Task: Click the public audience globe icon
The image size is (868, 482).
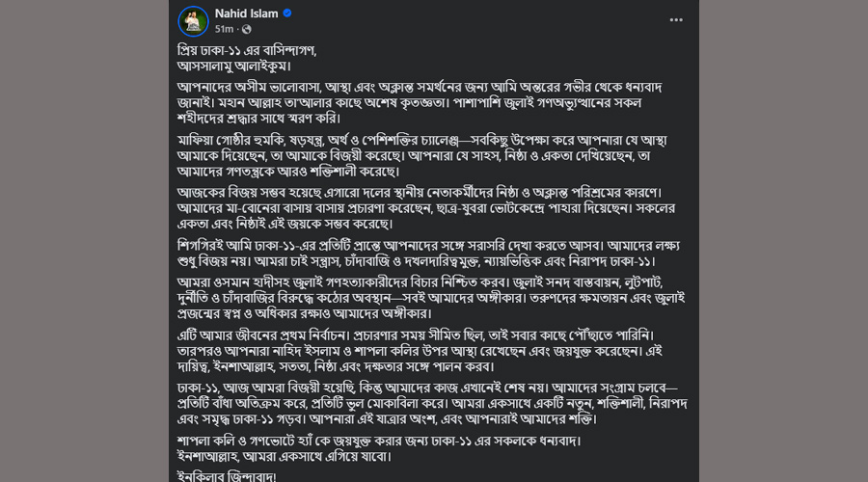Action: (246, 30)
